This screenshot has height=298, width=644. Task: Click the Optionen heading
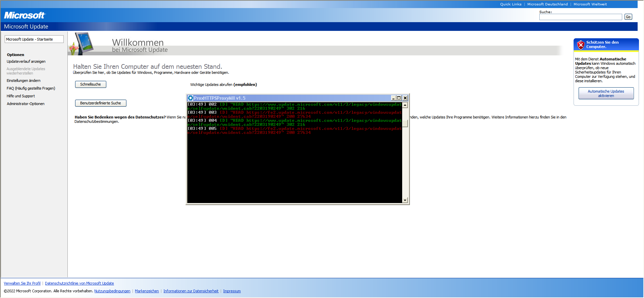click(x=15, y=55)
